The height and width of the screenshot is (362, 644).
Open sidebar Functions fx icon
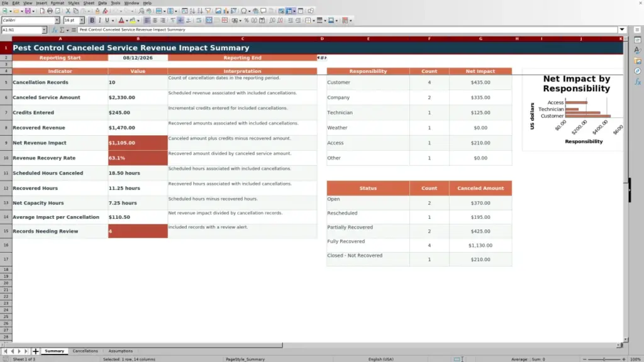coord(638,82)
